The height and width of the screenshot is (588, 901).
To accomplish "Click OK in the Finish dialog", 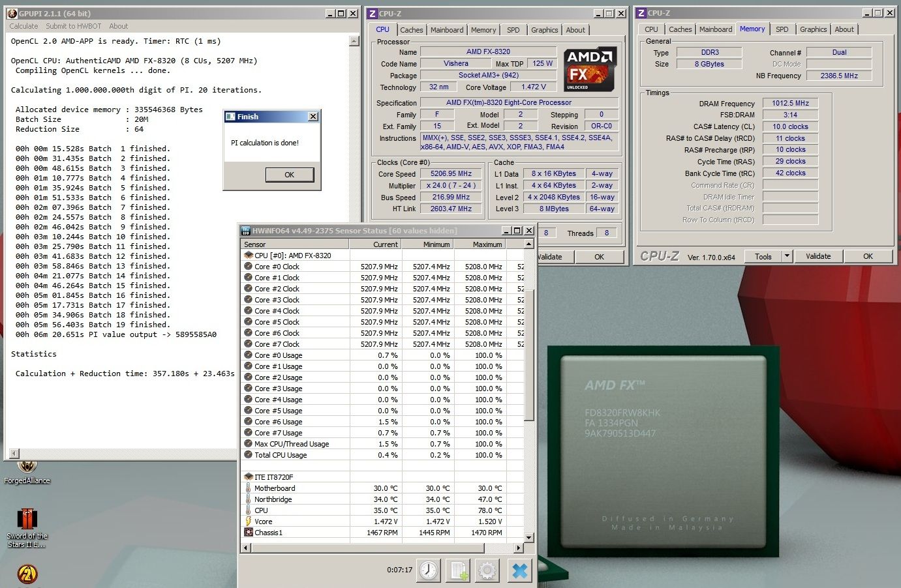I will [290, 175].
